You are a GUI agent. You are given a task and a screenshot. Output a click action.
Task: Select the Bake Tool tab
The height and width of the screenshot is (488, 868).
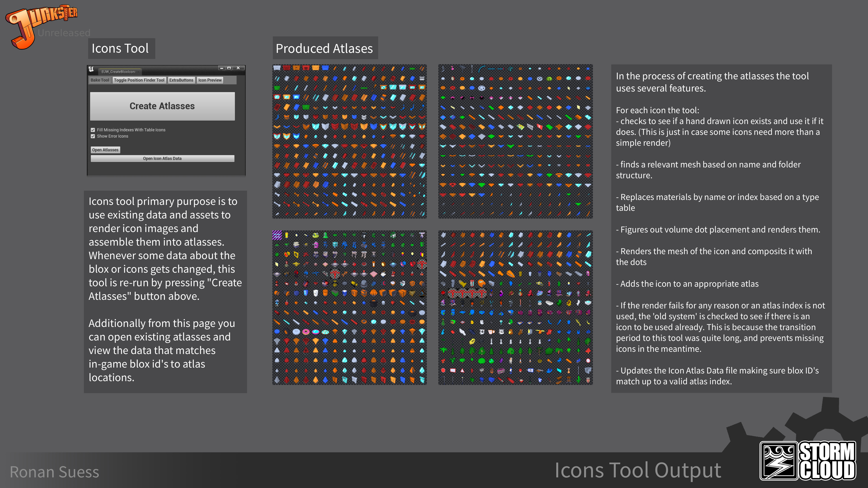100,80
